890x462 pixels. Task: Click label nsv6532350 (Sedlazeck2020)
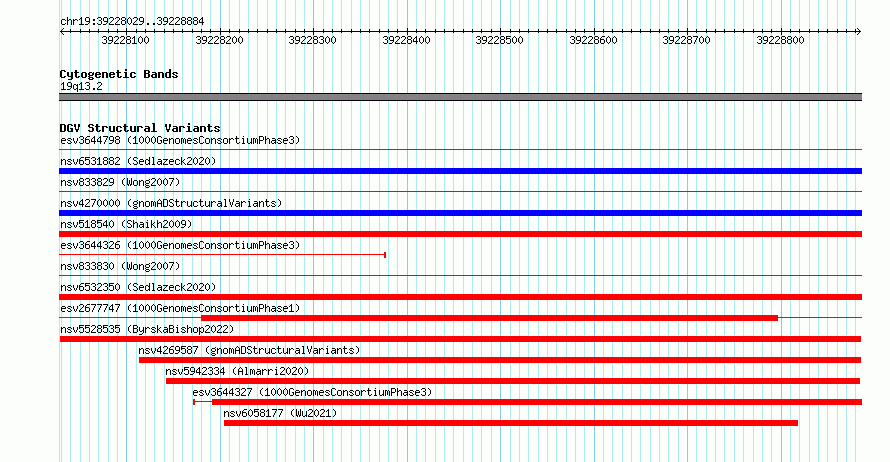coord(138,287)
